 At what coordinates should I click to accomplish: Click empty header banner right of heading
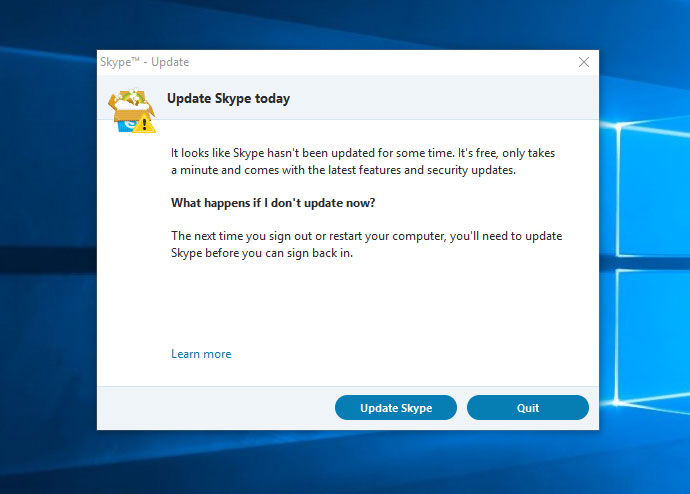pos(440,99)
